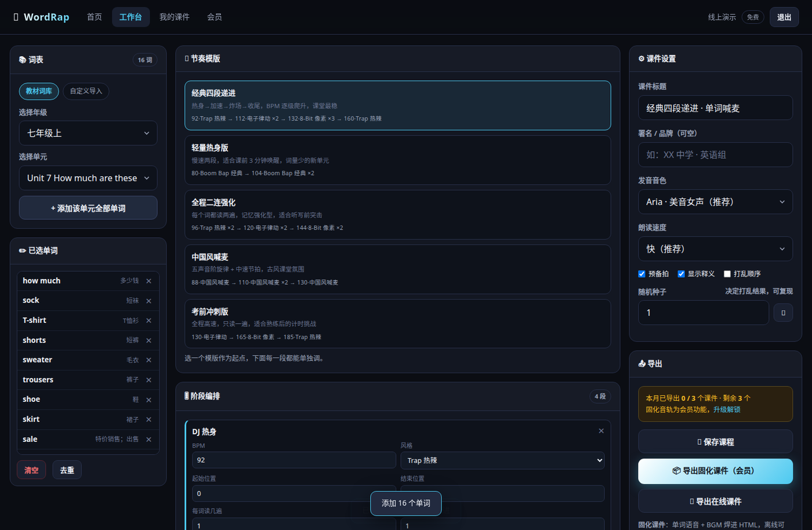The height and width of the screenshot is (530, 812).
Task: Delete "T-shirt" from selected words
Action: click(149, 320)
